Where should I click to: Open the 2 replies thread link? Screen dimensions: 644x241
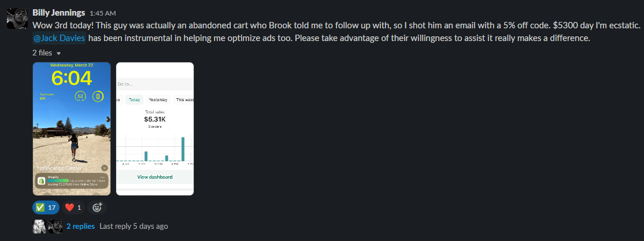click(x=80, y=226)
